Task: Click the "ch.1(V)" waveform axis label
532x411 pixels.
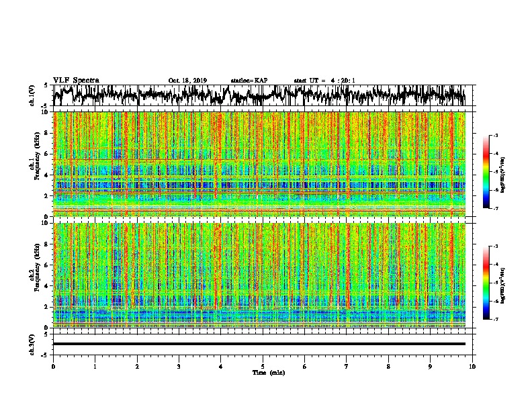Action: (32, 95)
